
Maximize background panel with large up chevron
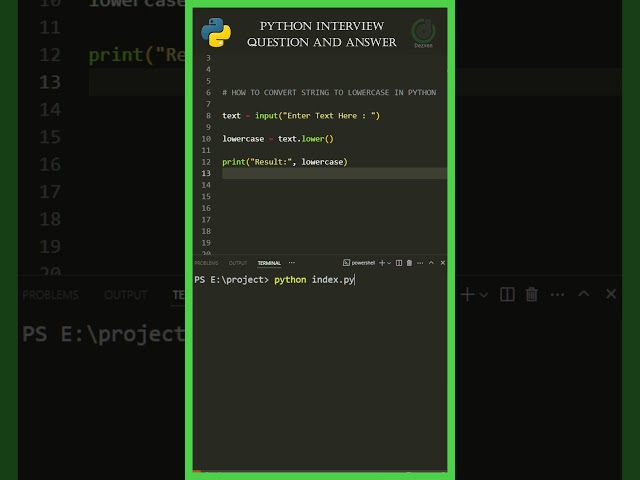coord(584,293)
